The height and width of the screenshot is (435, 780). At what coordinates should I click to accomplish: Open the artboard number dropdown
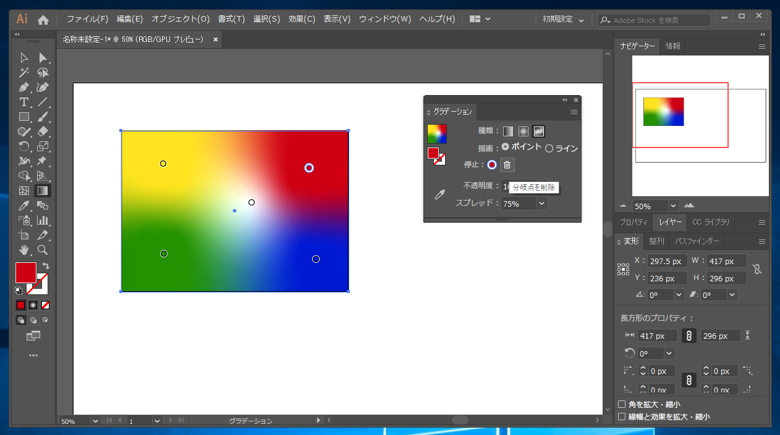157,421
